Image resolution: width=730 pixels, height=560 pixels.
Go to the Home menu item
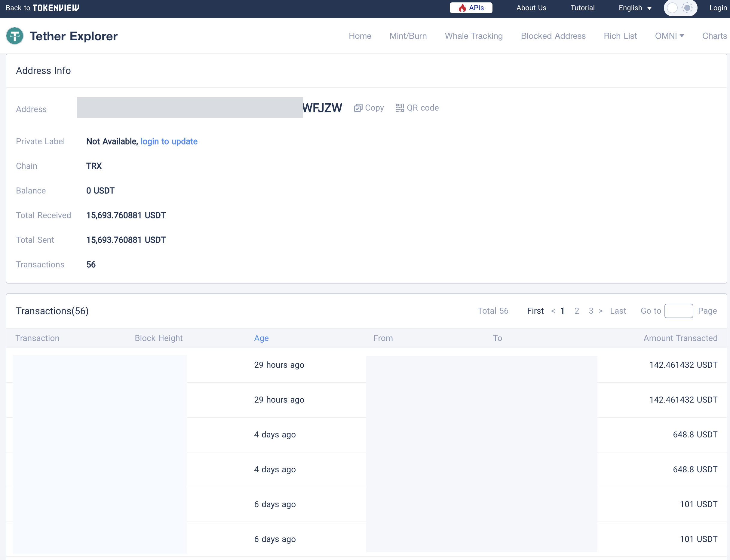360,36
